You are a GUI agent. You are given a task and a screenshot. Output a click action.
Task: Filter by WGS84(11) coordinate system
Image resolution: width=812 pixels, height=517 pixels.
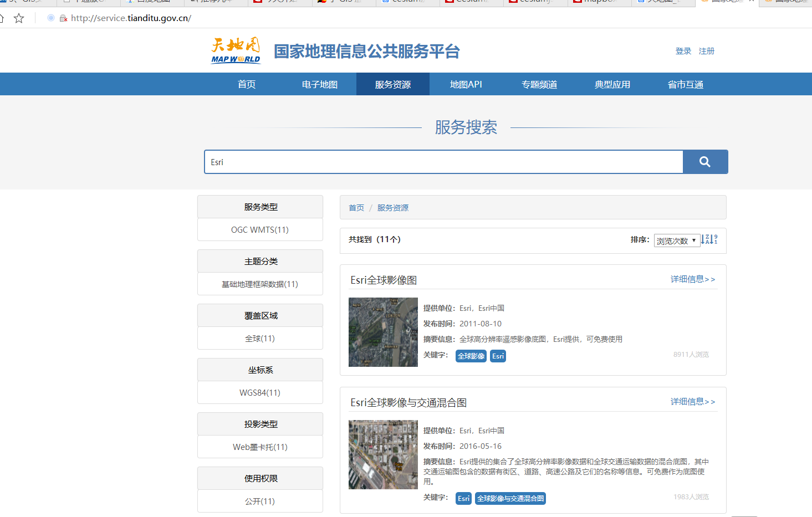click(260, 392)
